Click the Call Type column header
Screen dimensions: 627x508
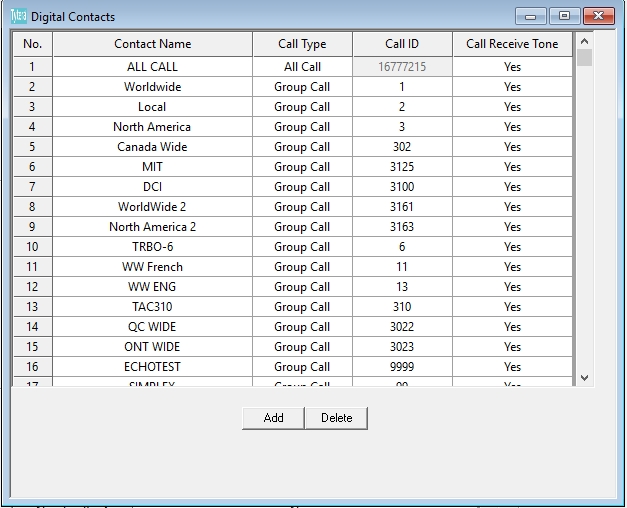coord(302,44)
